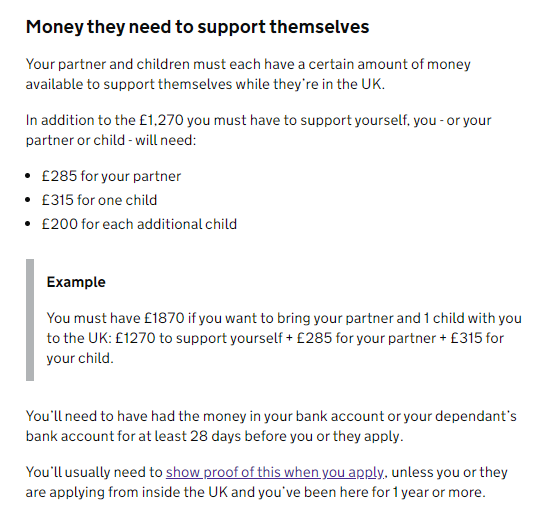Click 'partner or child - will need:' text
Screen dimensions: 535x519
[111, 140]
